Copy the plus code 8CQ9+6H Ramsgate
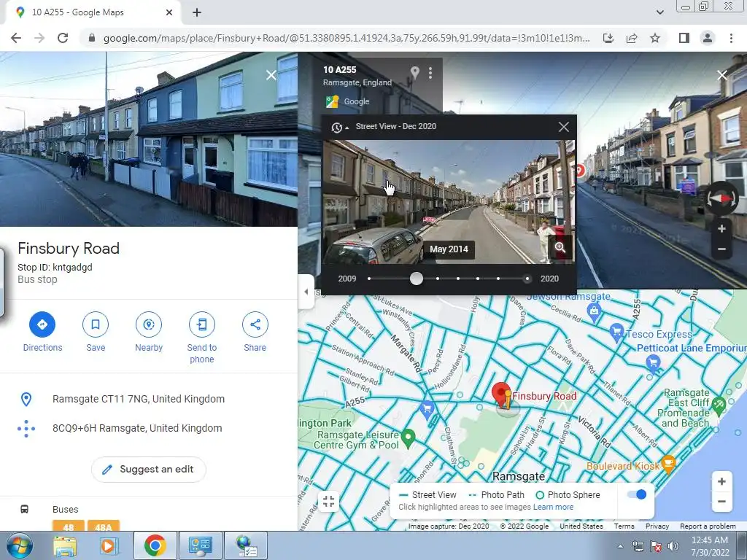747x560 pixels. [x=149, y=428]
